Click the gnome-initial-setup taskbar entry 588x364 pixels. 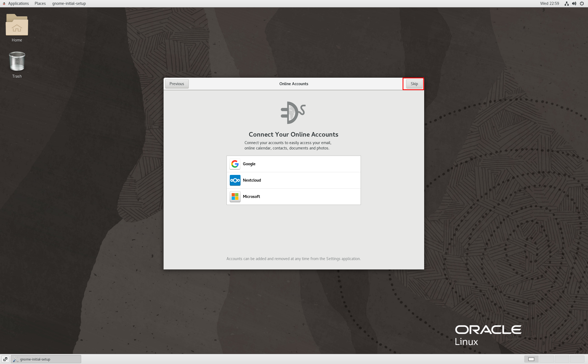click(46, 359)
